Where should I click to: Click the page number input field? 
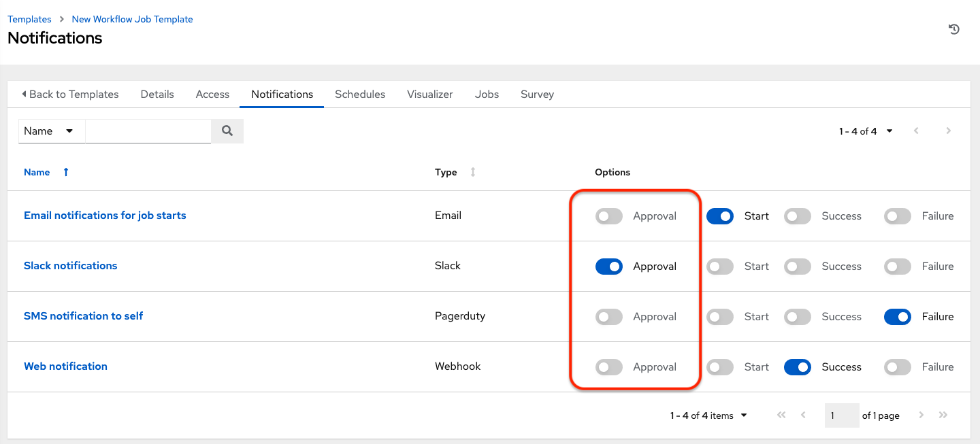click(x=842, y=415)
